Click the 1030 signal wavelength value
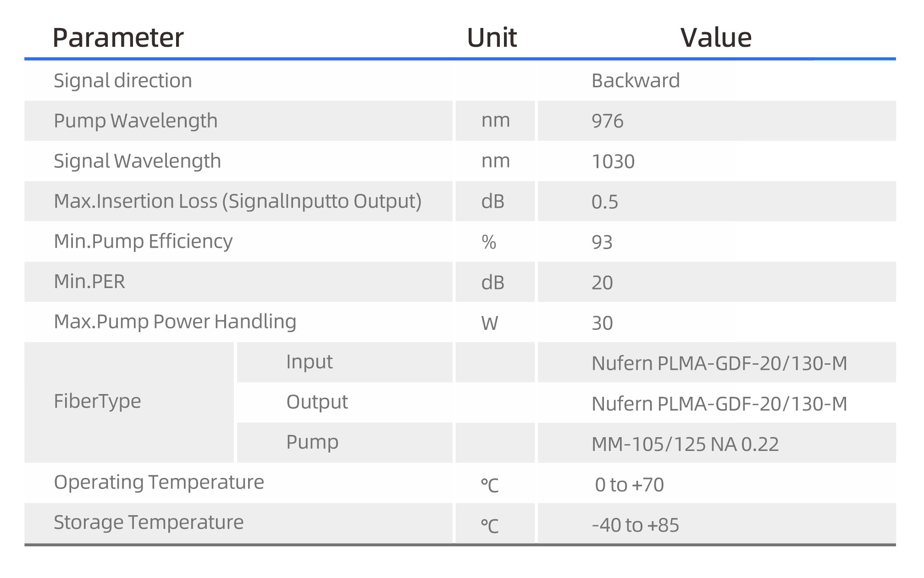 (x=613, y=161)
